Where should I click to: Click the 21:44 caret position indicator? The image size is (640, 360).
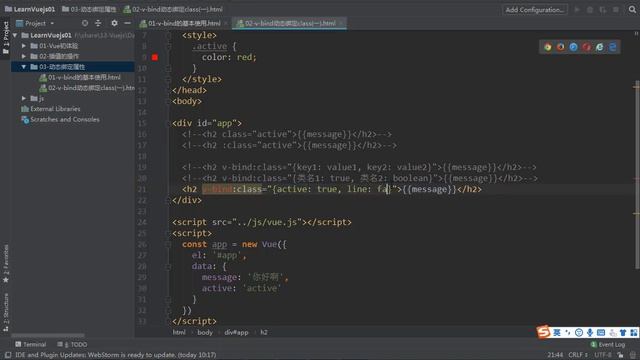tap(555, 355)
